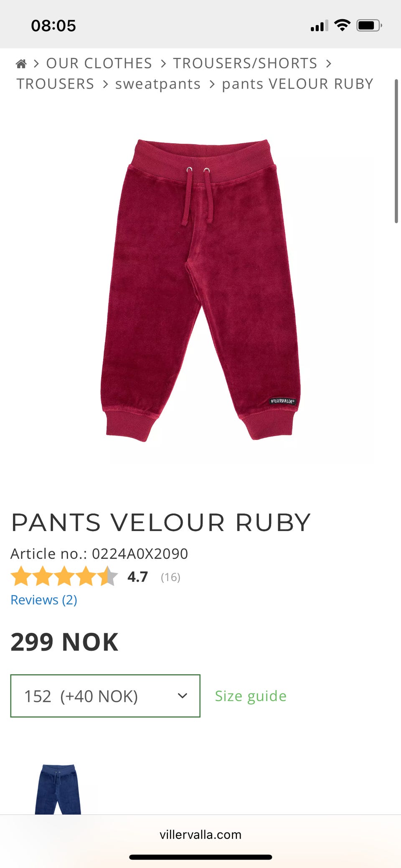The height and width of the screenshot is (868, 401).
Task: Select the blue velour pants color variant
Action: click(58, 789)
